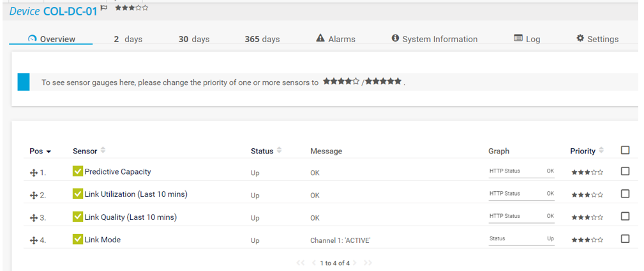Screen dimensions: 644x271
Task: Click the drag handle for Predictive Capacity row
Action: pyautogui.click(x=34, y=173)
